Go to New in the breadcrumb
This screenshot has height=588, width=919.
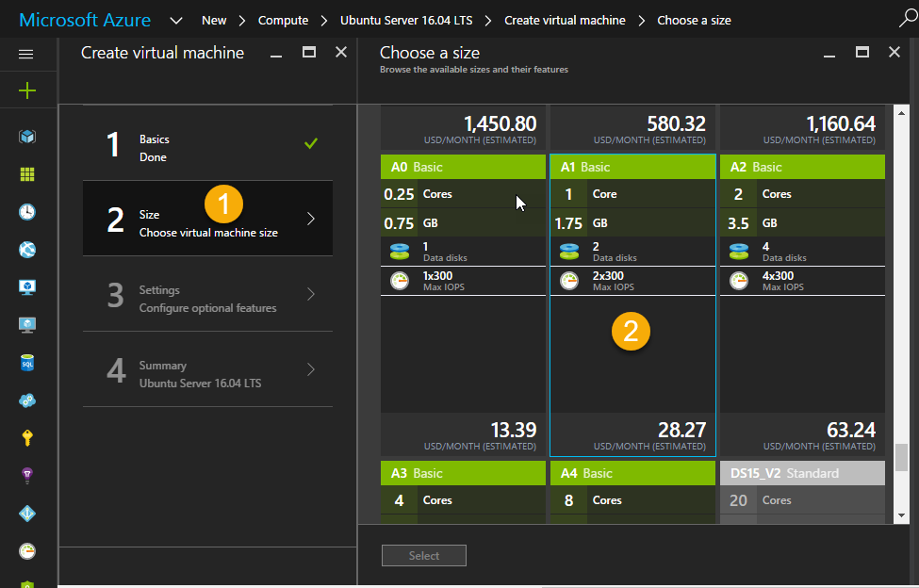click(214, 21)
